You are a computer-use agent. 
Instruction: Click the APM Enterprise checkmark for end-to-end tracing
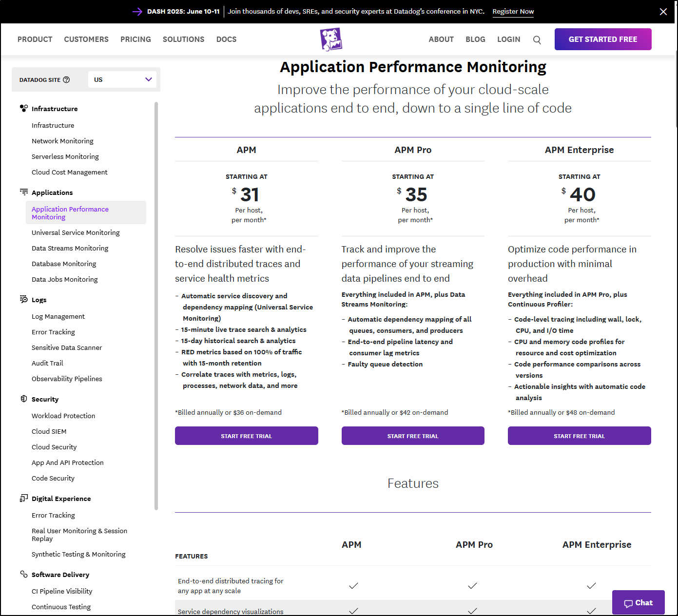(591, 585)
